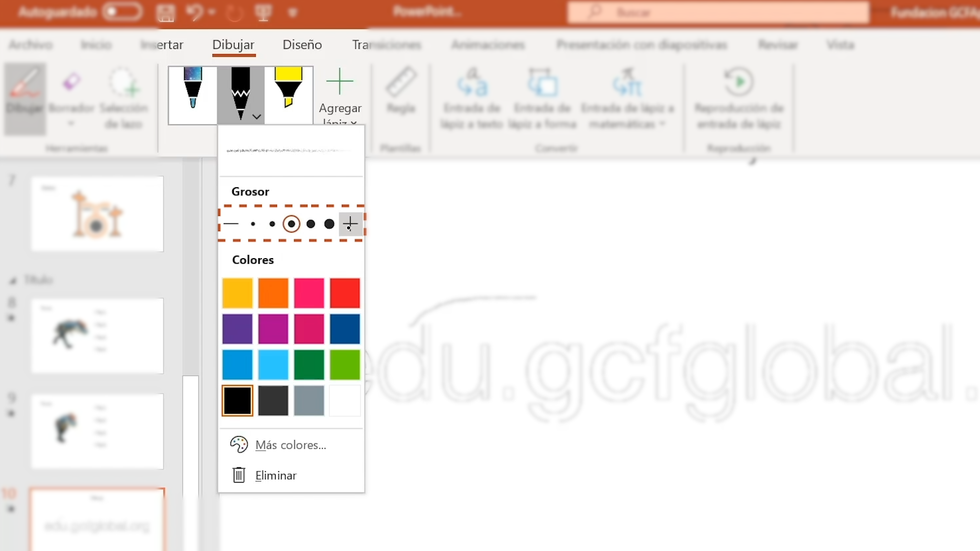The width and height of the screenshot is (980, 551).
Task: Click Entrada de lápiz a matemáticas
Action: pyautogui.click(x=627, y=98)
